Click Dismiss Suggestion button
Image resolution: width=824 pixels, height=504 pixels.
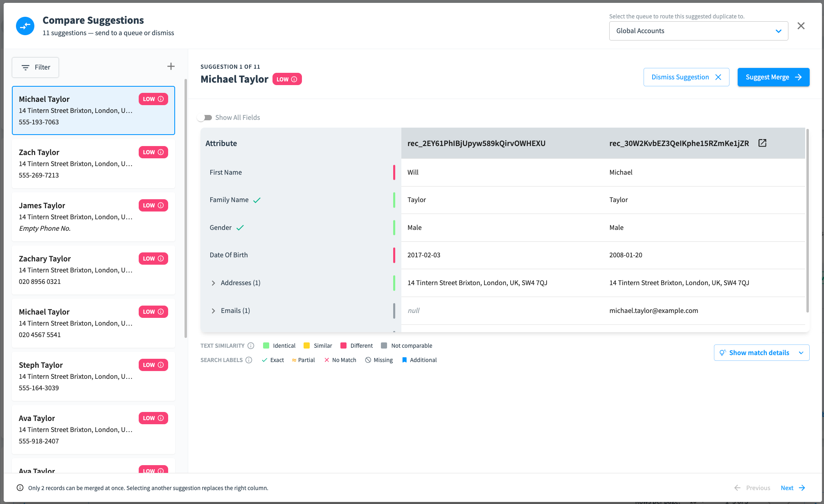pos(686,77)
